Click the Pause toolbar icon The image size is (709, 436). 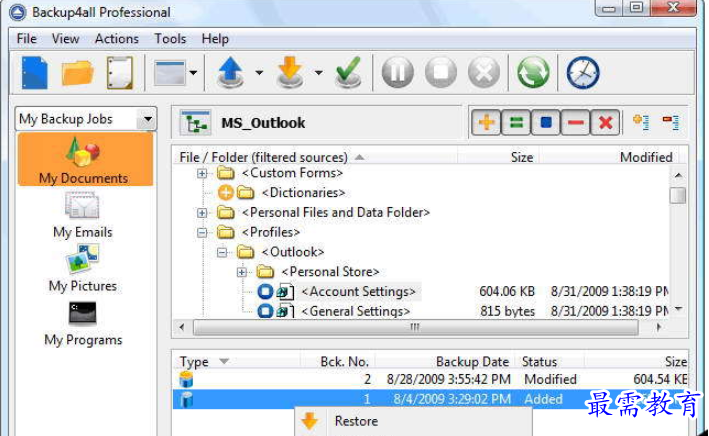(397, 72)
